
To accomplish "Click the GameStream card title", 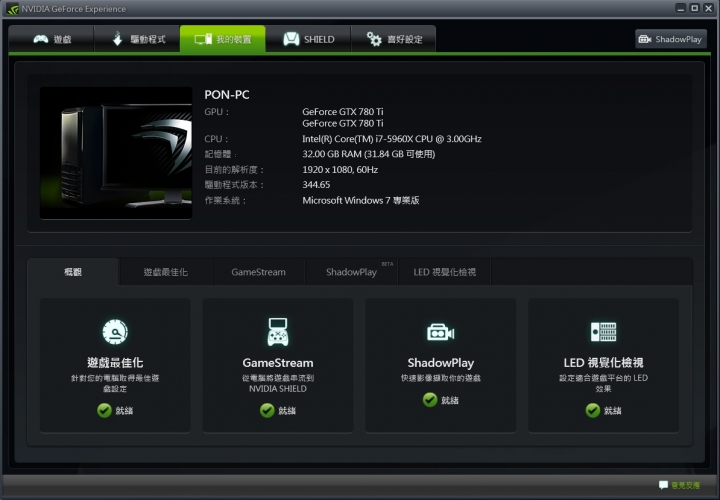I will pyautogui.click(x=278, y=363).
